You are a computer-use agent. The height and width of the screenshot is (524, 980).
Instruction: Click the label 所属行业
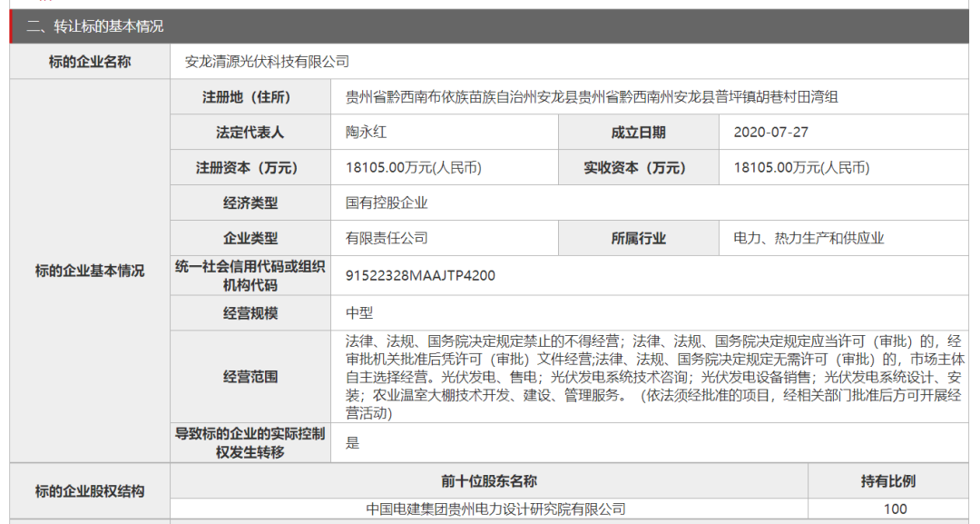tap(638, 238)
